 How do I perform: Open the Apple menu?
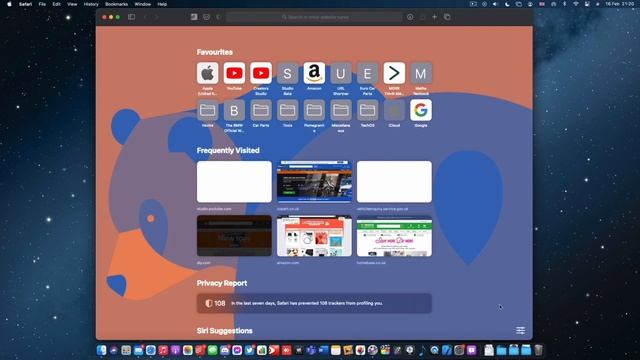(9, 4)
